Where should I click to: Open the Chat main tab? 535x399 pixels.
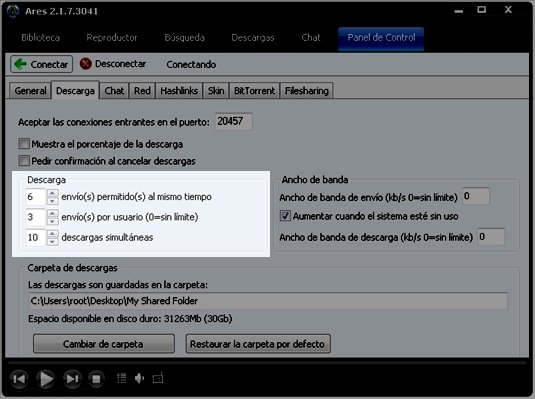point(311,38)
